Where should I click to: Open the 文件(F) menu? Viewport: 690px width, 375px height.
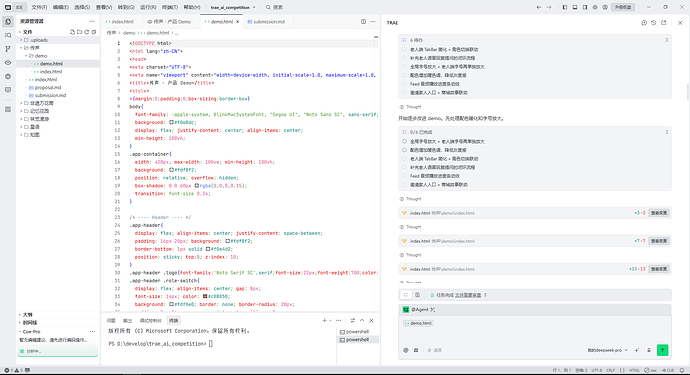39,7
